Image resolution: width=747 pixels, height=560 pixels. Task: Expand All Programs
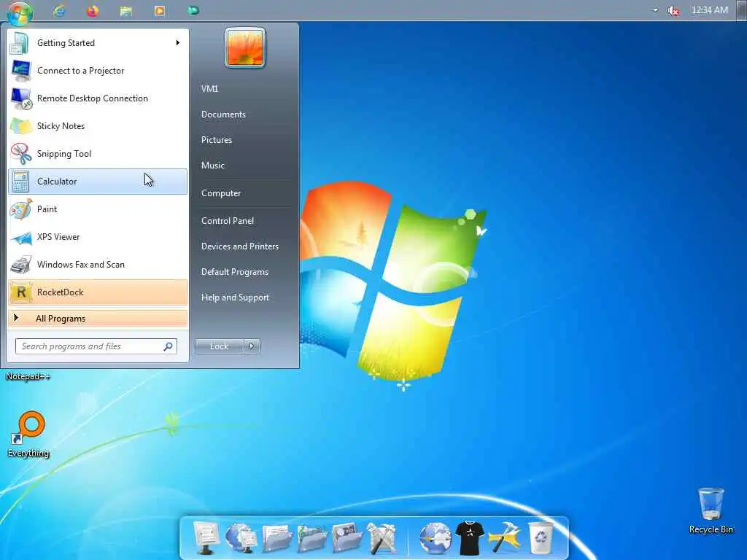98,319
